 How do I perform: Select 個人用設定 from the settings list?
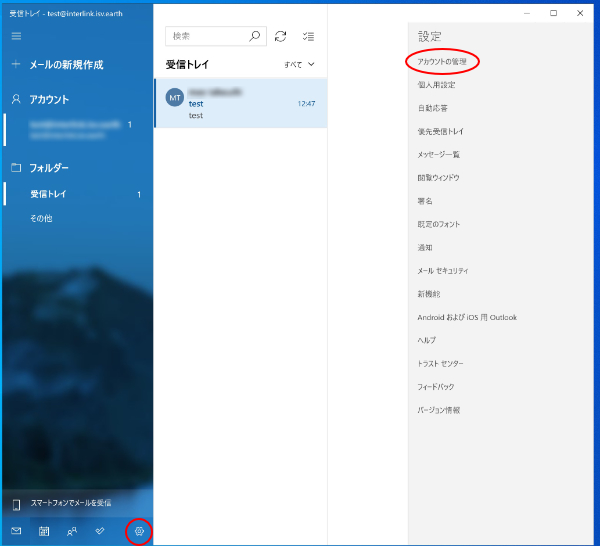[436, 85]
